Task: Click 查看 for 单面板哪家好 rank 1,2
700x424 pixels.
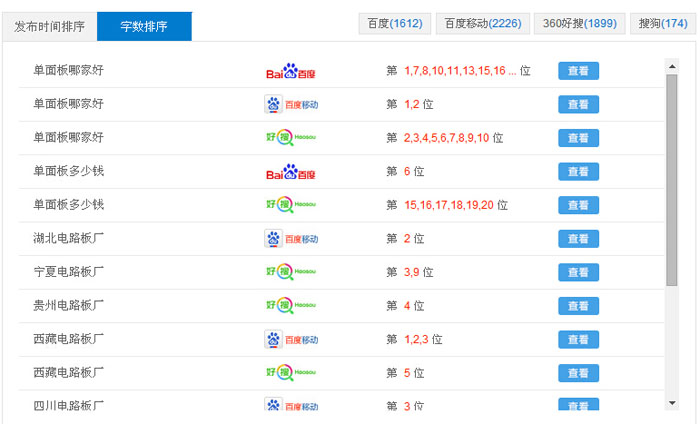Action: pos(578,104)
